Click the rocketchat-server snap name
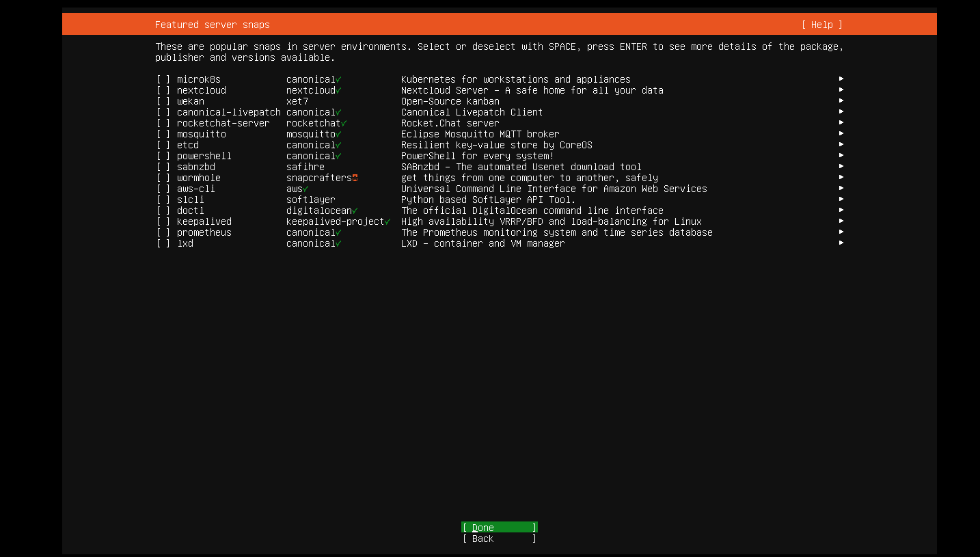Image resolution: width=980 pixels, height=557 pixels. coord(223,123)
